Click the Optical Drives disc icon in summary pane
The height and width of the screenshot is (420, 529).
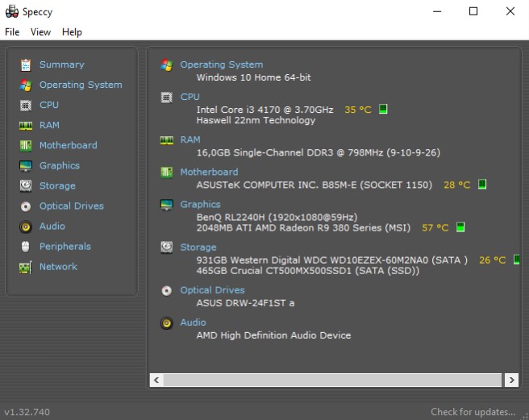(167, 290)
